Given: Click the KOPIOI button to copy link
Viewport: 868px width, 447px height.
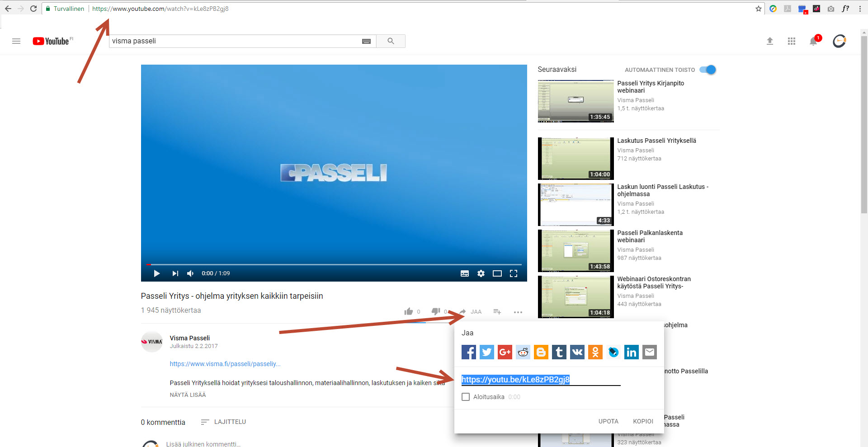Looking at the screenshot, I should [x=643, y=421].
